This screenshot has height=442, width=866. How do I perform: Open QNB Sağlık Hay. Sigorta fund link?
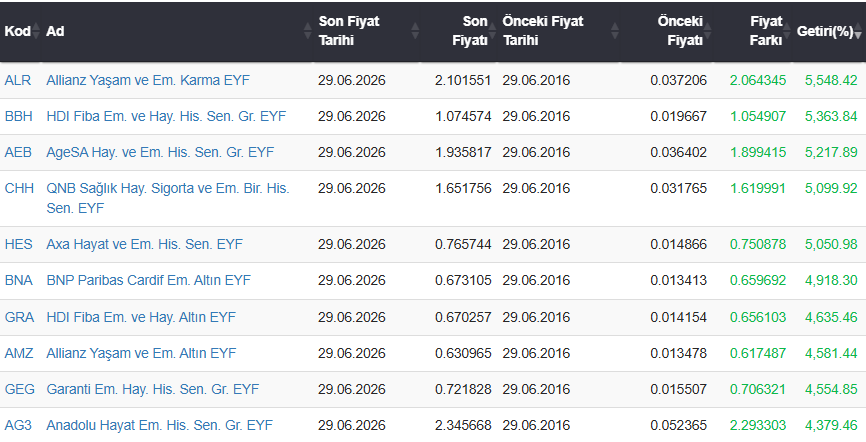tap(168, 198)
